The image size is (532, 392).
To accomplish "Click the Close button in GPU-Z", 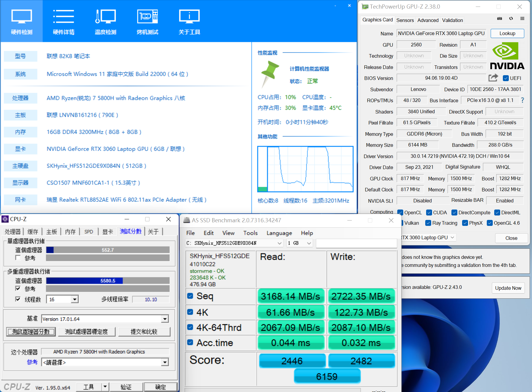I will [511, 238].
